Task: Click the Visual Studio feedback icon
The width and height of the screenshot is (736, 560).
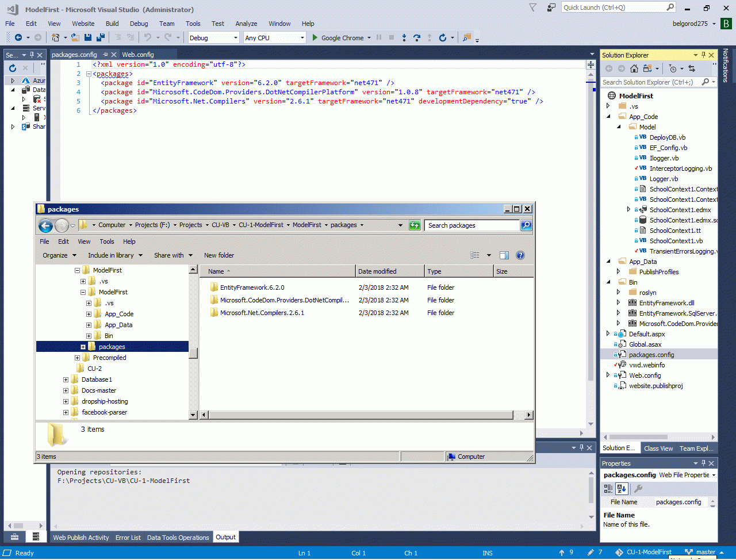Action: pos(551,7)
